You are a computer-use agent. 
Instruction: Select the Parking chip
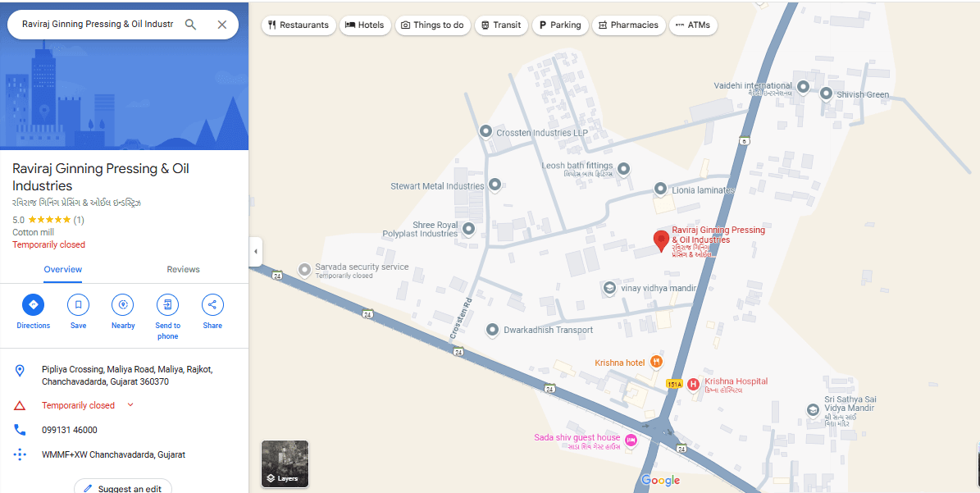pos(560,25)
